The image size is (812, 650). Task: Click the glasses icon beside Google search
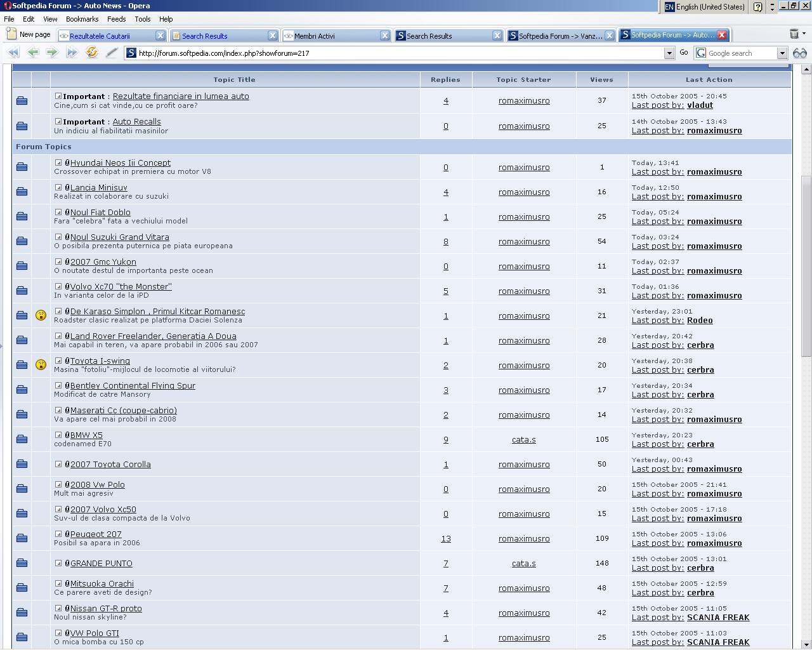coord(800,53)
